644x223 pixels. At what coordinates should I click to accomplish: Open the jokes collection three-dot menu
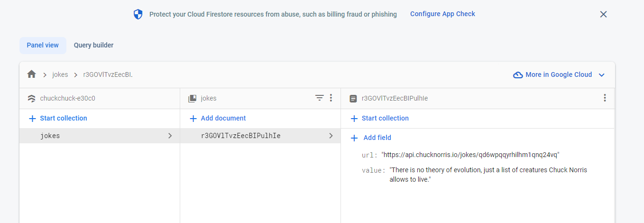click(x=331, y=98)
